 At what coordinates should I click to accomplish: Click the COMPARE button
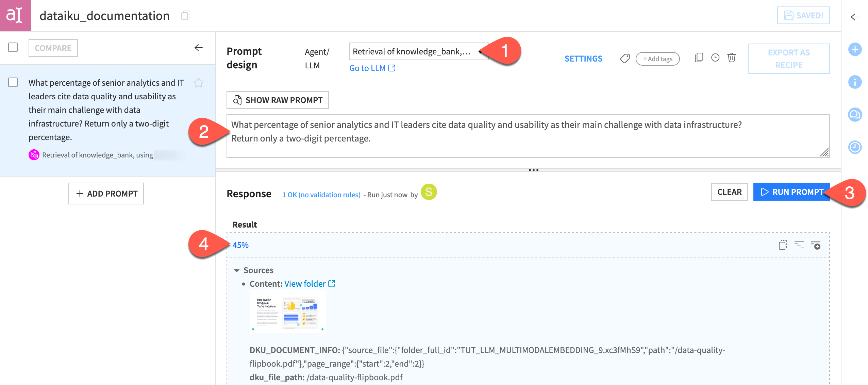[x=53, y=48]
